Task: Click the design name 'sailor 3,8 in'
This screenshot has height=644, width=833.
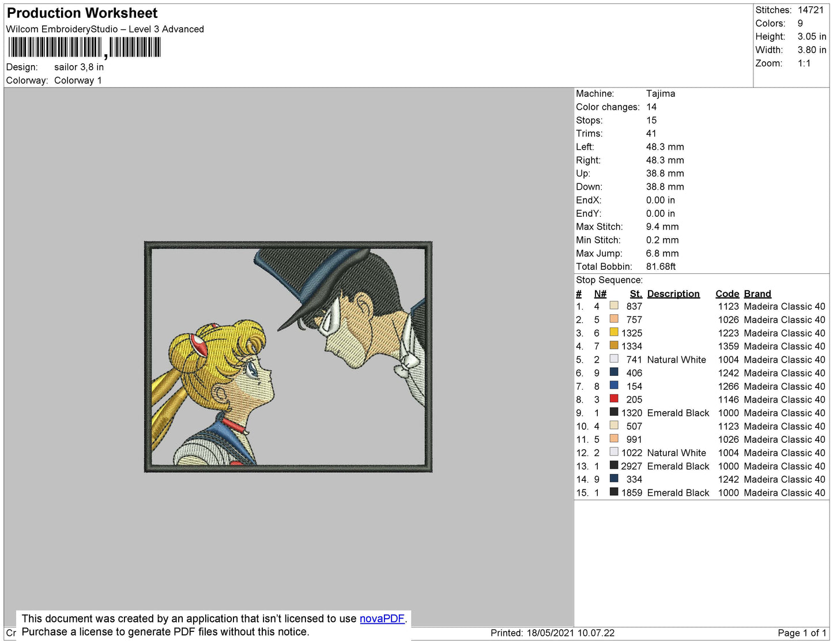Action: click(x=79, y=67)
